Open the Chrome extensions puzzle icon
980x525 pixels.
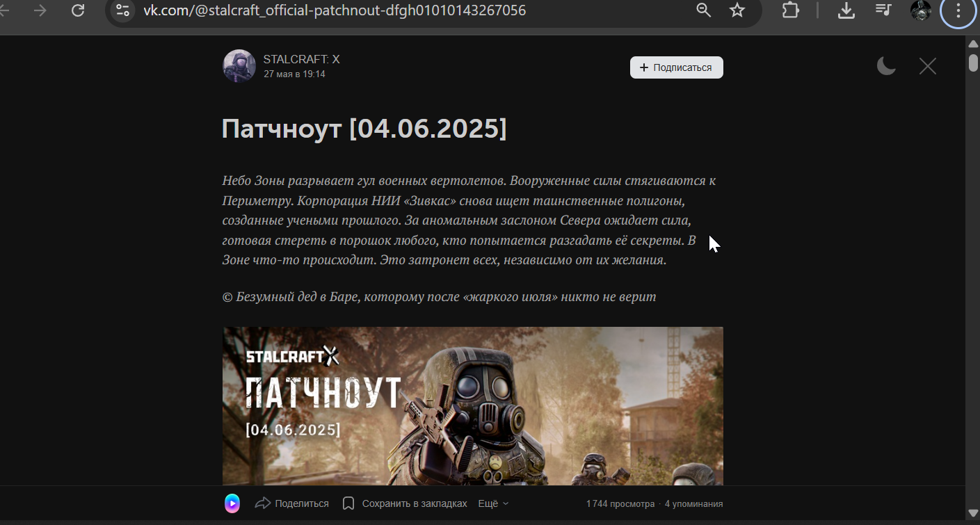coord(790,10)
